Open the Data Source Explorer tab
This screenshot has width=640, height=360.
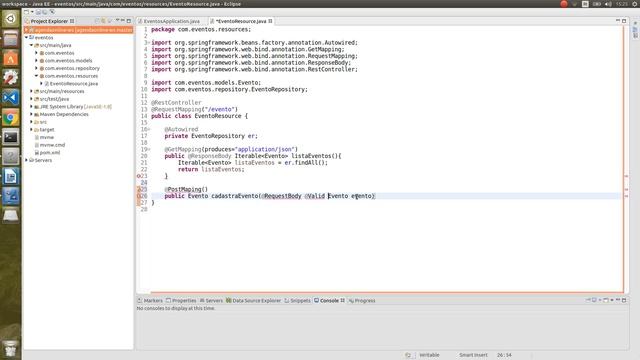pyautogui.click(x=253, y=300)
